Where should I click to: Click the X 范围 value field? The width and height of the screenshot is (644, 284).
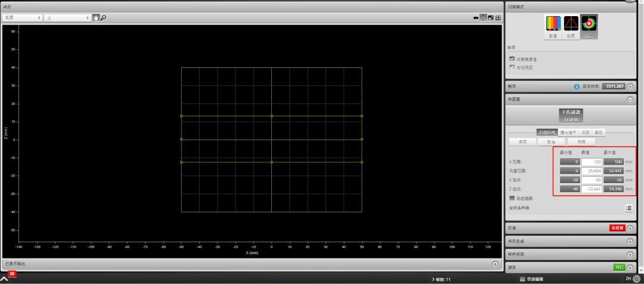[592, 162]
